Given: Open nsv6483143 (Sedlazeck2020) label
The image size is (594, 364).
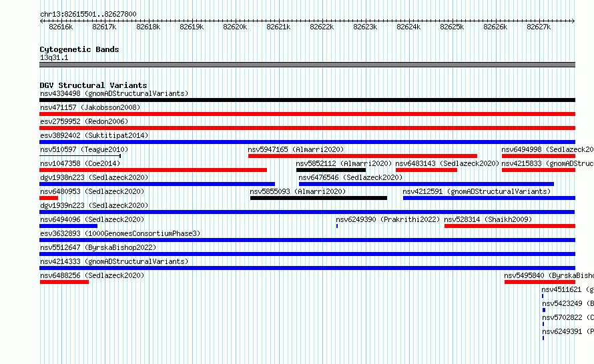Looking at the screenshot, I should coord(447,163).
